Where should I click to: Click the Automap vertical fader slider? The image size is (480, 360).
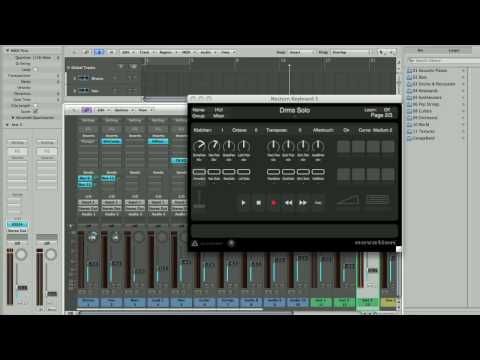pyautogui.click(x=199, y=199)
